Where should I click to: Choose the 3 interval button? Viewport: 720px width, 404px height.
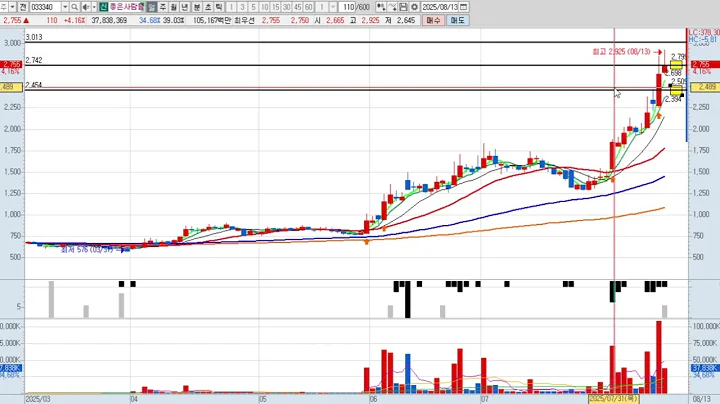pyautogui.click(x=242, y=7)
